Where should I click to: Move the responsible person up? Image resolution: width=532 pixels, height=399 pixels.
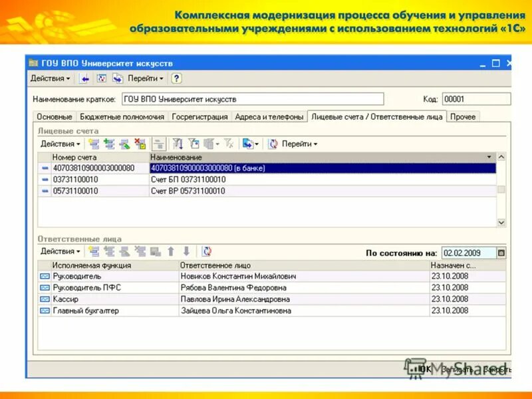click(172, 252)
